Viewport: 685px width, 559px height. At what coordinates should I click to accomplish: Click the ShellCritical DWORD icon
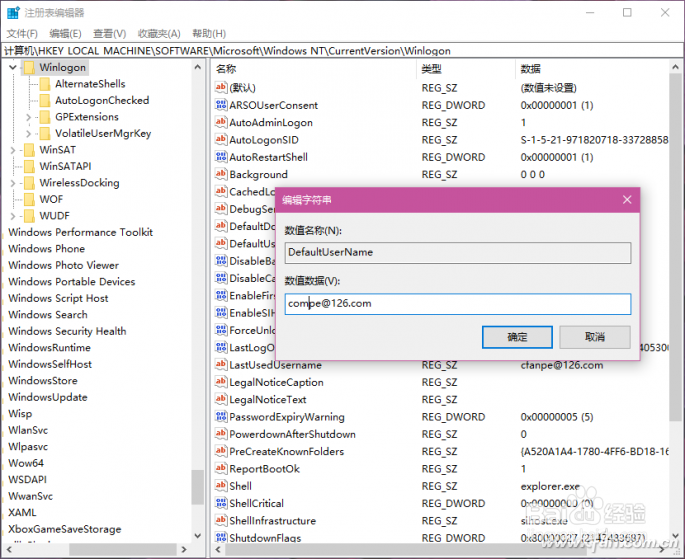coord(221,503)
